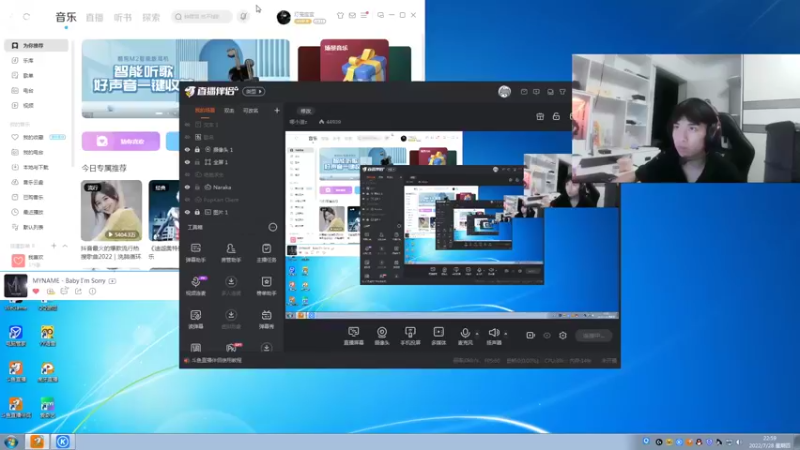The width and height of the screenshot is (800, 450).
Task: Open the mode dropdown beside streaming app logo
Action: pyautogui.click(x=254, y=91)
